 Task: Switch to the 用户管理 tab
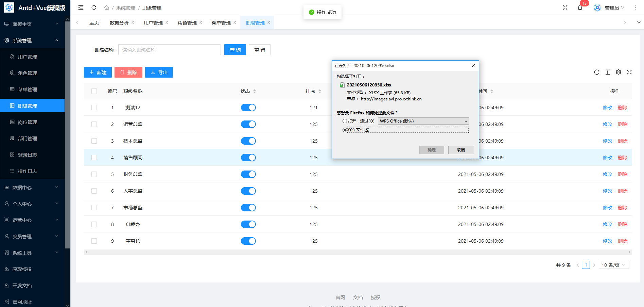coord(153,22)
